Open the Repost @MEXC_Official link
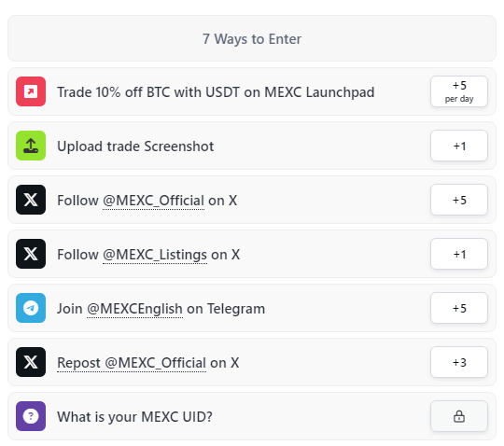 [132, 363]
